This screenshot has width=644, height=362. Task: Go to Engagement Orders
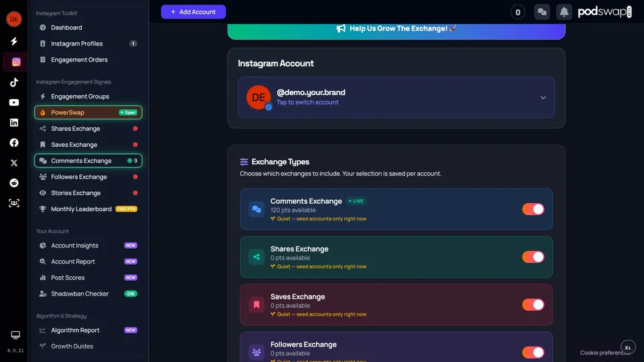click(88, 60)
